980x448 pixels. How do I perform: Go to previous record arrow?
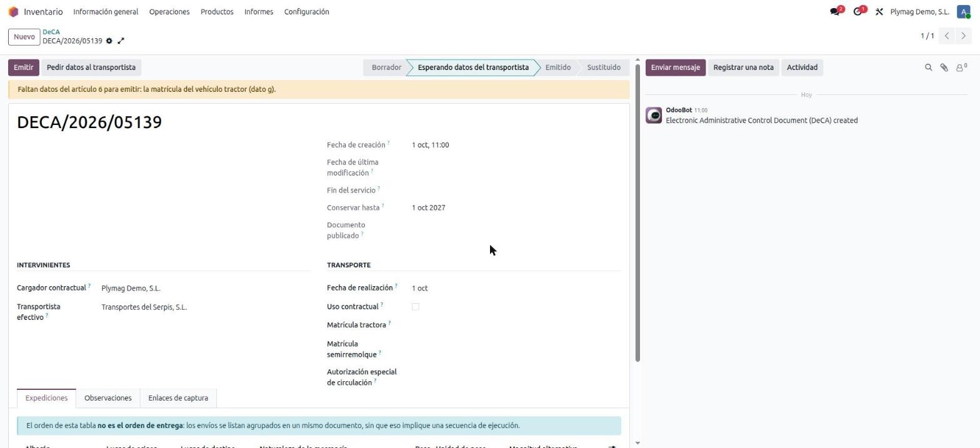[947, 36]
